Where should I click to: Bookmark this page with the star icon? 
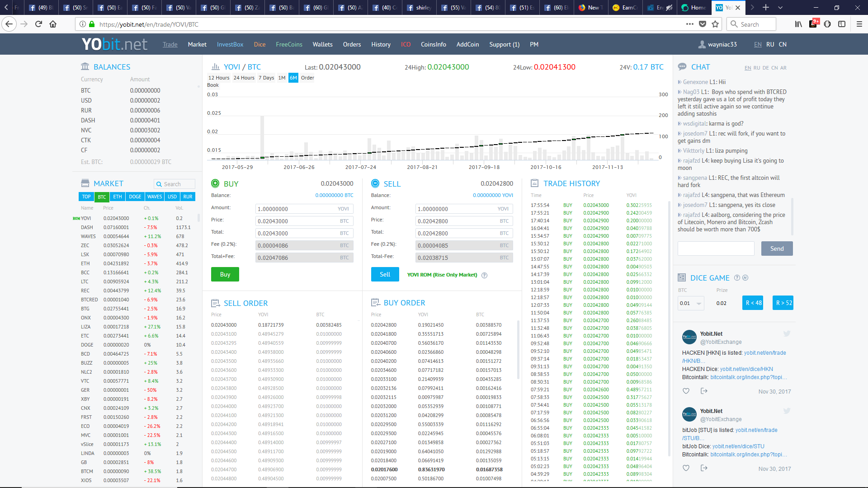click(x=715, y=24)
